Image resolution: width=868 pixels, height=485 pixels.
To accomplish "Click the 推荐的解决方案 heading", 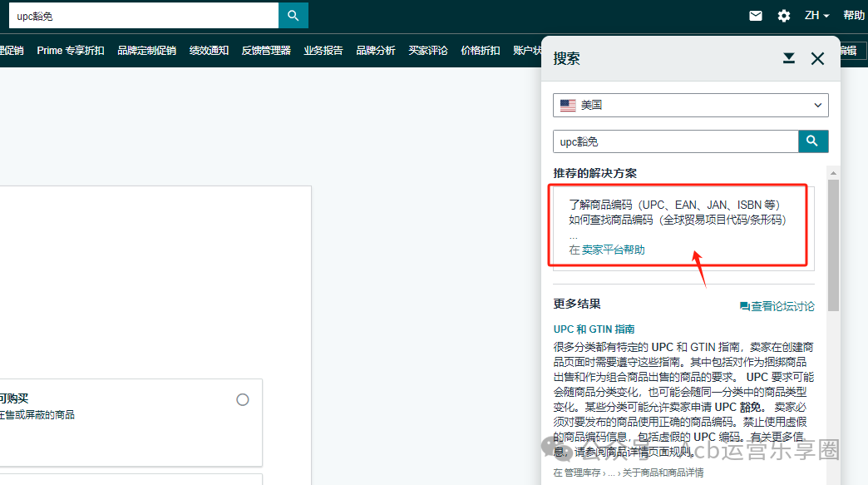I will [x=594, y=173].
